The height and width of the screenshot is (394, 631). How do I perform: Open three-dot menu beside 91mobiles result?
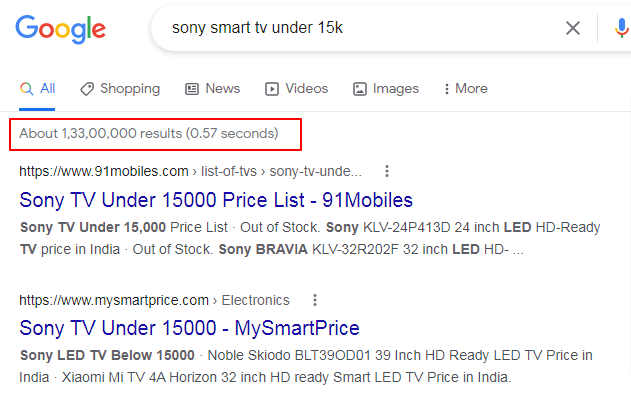(x=387, y=171)
